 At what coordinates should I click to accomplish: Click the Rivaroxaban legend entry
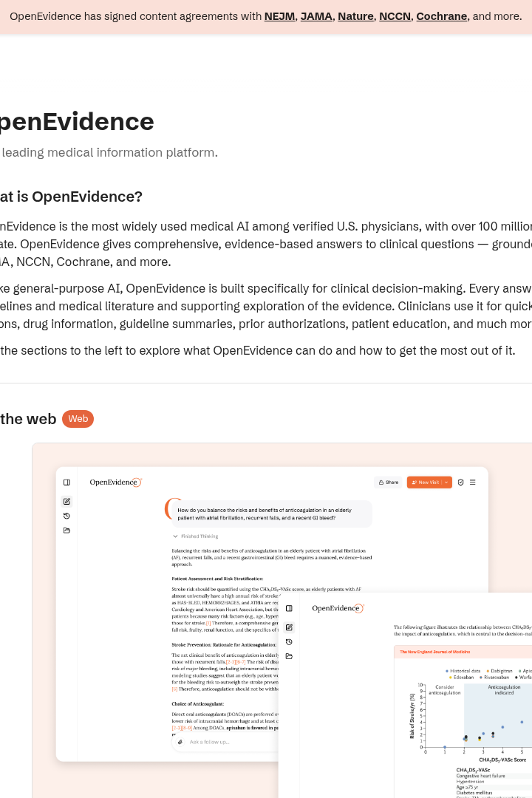[494, 678]
